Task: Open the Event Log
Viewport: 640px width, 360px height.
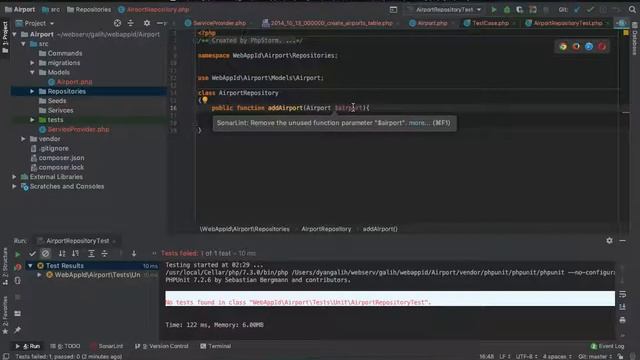Action: click(x=607, y=346)
